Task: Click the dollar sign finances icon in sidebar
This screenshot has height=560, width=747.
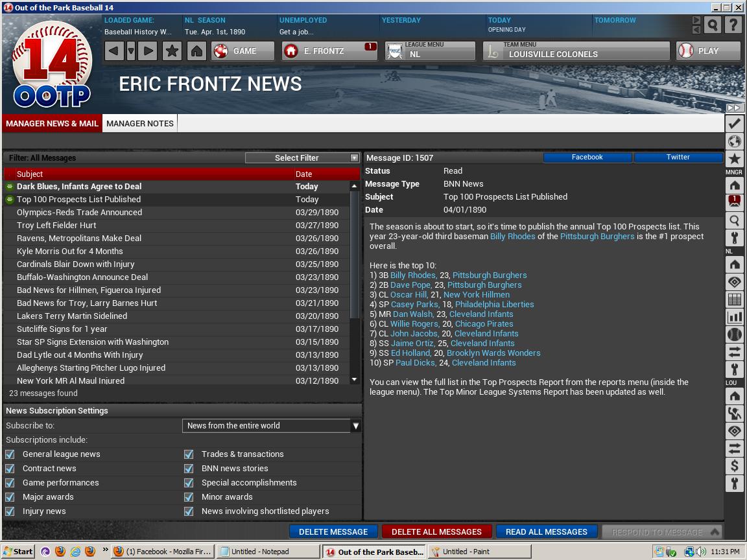Action: pos(734,465)
